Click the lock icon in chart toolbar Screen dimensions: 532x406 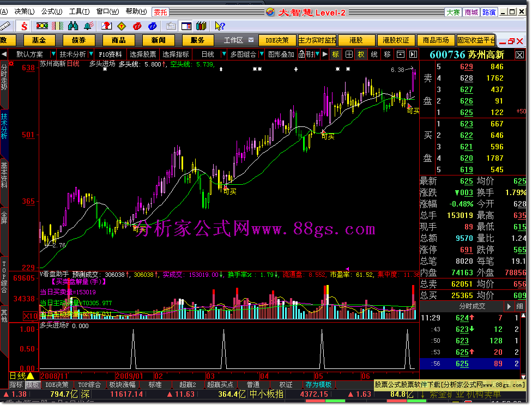(x=301, y=54)
